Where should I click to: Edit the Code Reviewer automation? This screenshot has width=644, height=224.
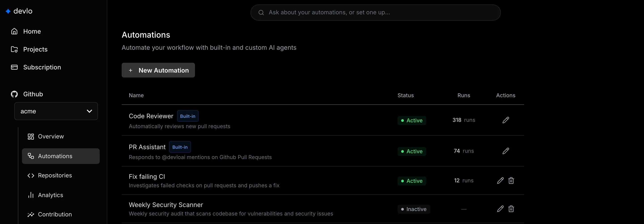pos(506,120)
